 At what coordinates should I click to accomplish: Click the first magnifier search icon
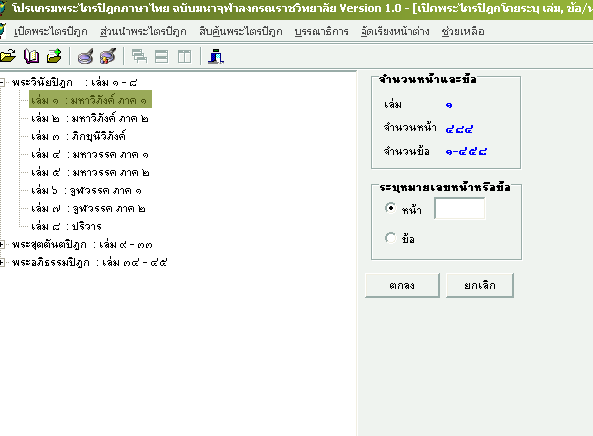[85, 57]
